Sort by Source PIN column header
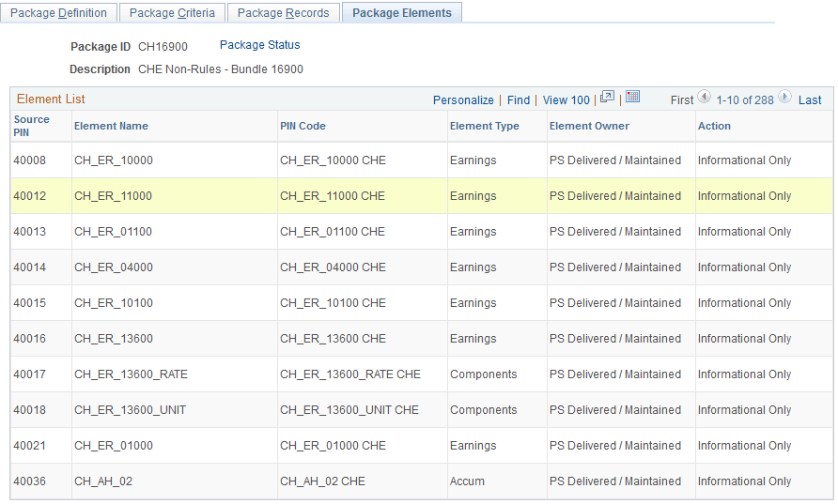This screenshot has height=504, width=838. [x=32, y=126]
